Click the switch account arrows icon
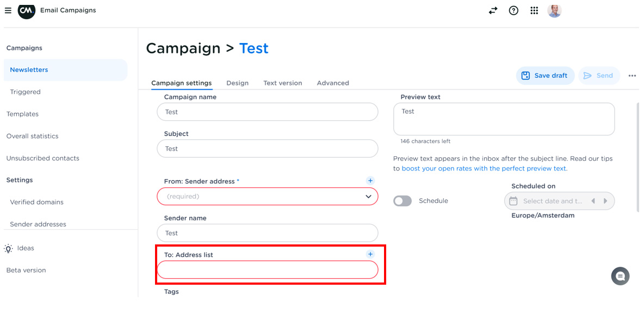644x313 pixels. 493,10
